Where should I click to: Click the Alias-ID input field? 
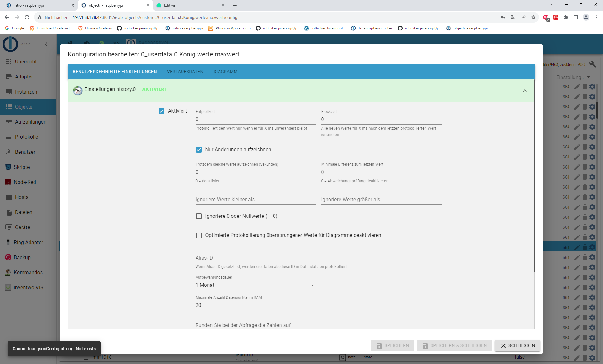coord(318,258)
